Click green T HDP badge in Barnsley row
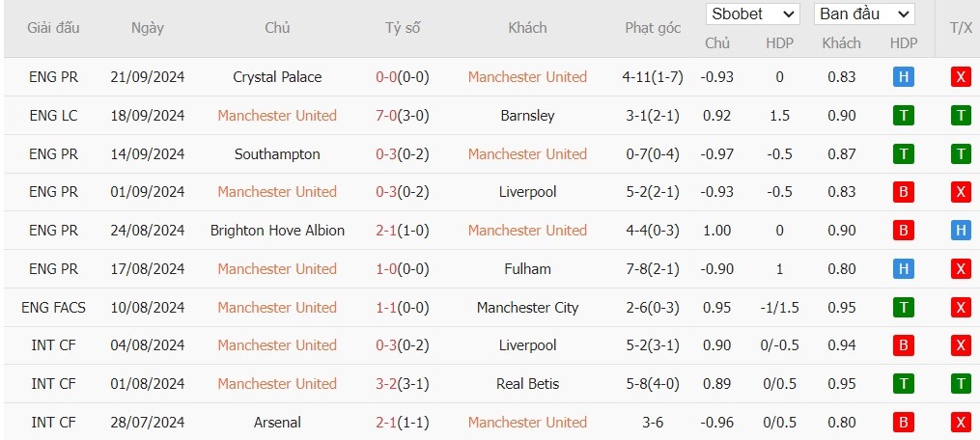The width and height of the screenshot is (980, 440). click(903, 116)
